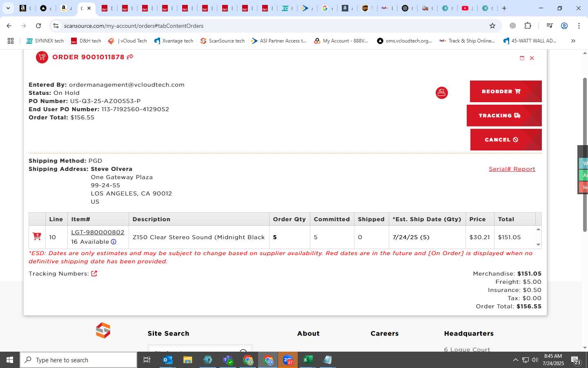Screen dimensions: 588x368
Task: Click the site information icon in address bar
Action: click(56, 26)
